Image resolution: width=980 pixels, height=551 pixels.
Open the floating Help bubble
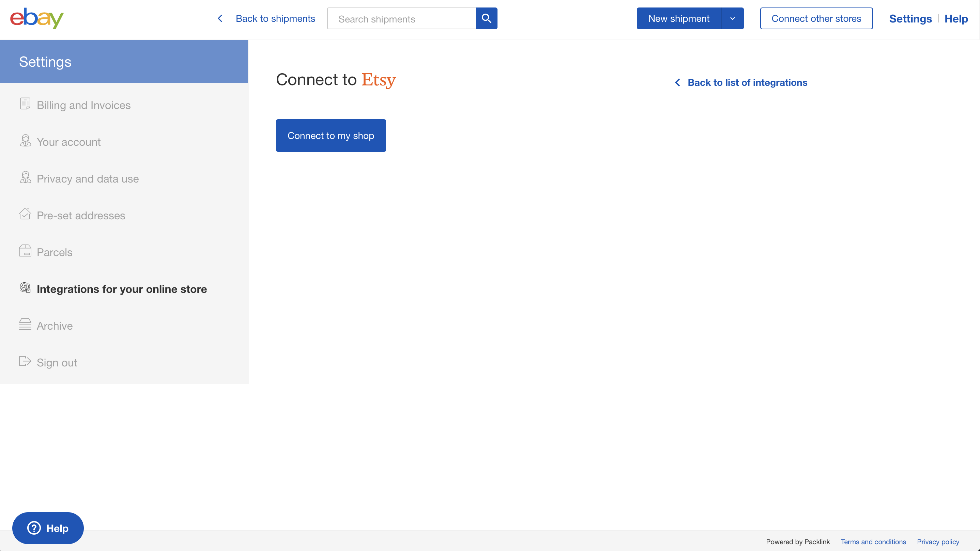pyautogui.click(x=48, y=528)
